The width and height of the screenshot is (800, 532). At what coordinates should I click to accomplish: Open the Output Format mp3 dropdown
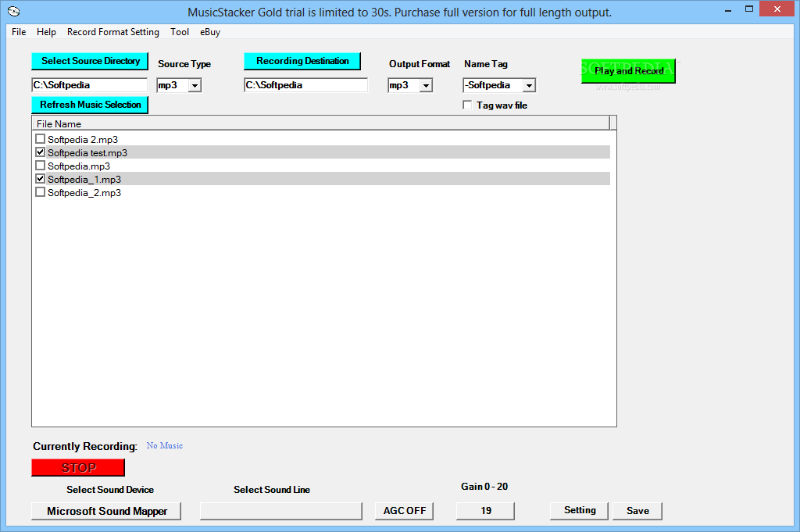tap(426, 86)
